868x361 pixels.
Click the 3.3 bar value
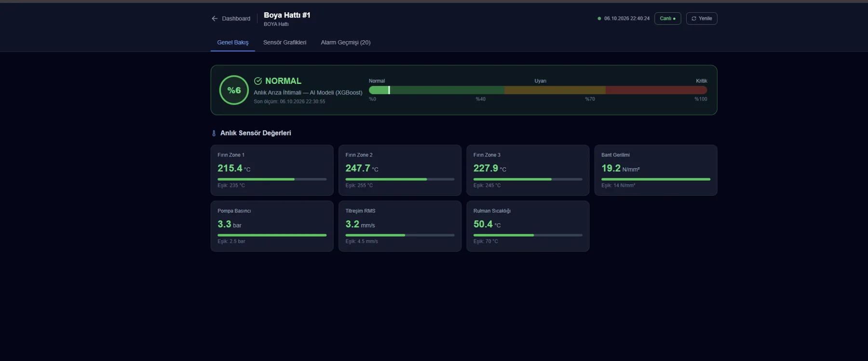tap(230, 224)
